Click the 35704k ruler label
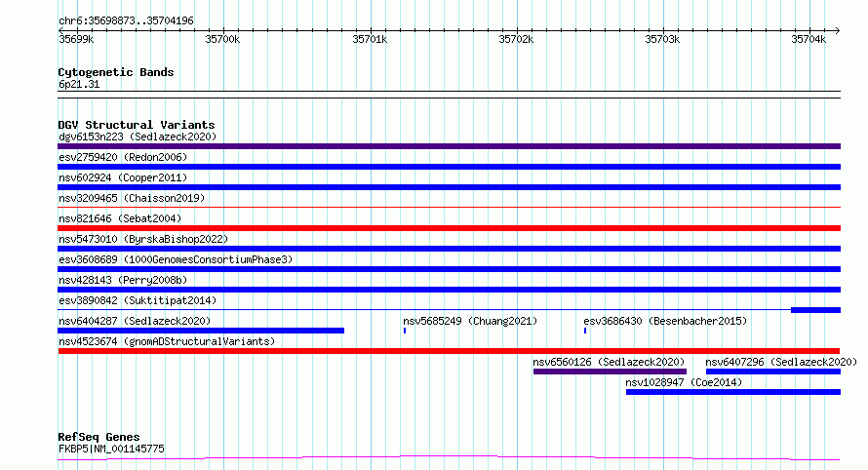The image size is (868, 470). pos(809,39)
